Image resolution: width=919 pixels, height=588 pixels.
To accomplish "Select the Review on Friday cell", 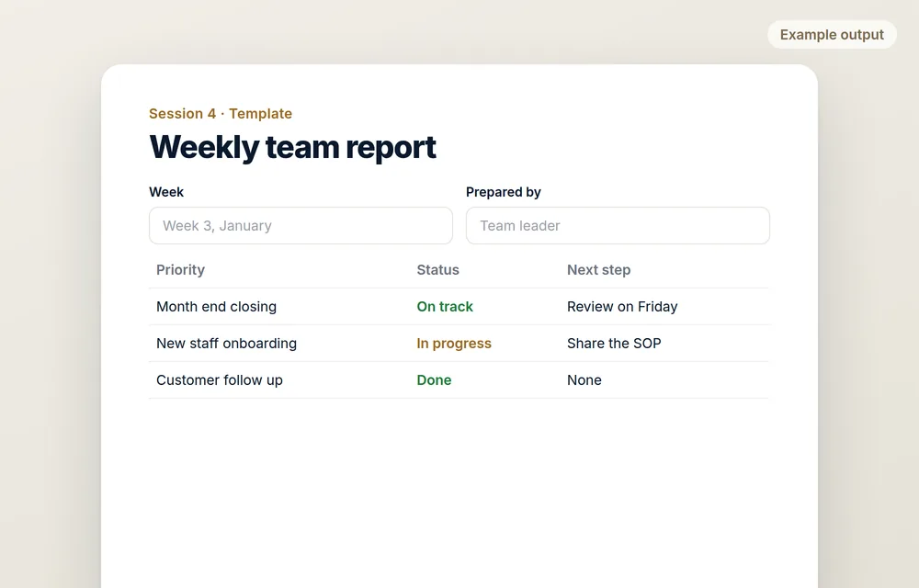I will (622, 307).
